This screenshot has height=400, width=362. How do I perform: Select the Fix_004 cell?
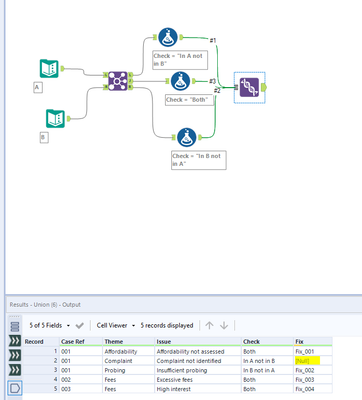[x=313, y=389]
